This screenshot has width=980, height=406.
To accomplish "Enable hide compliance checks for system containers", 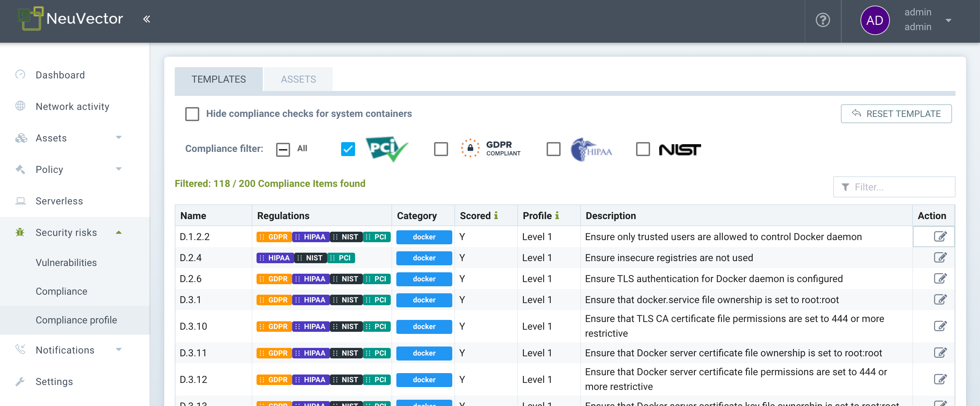I will point(192,114).
